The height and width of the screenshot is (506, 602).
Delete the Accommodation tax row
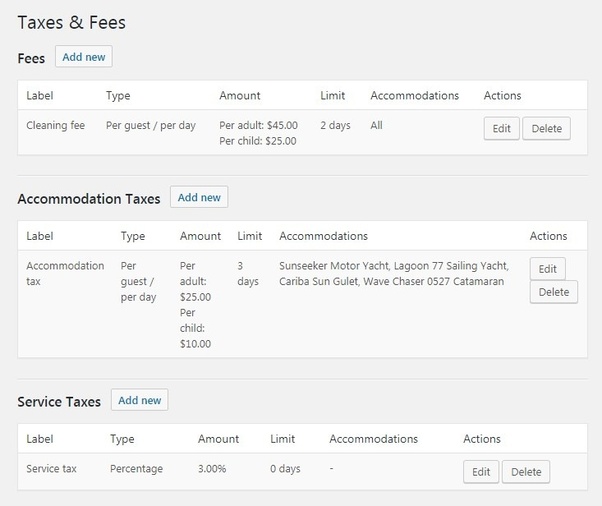[x=553, y=292]
